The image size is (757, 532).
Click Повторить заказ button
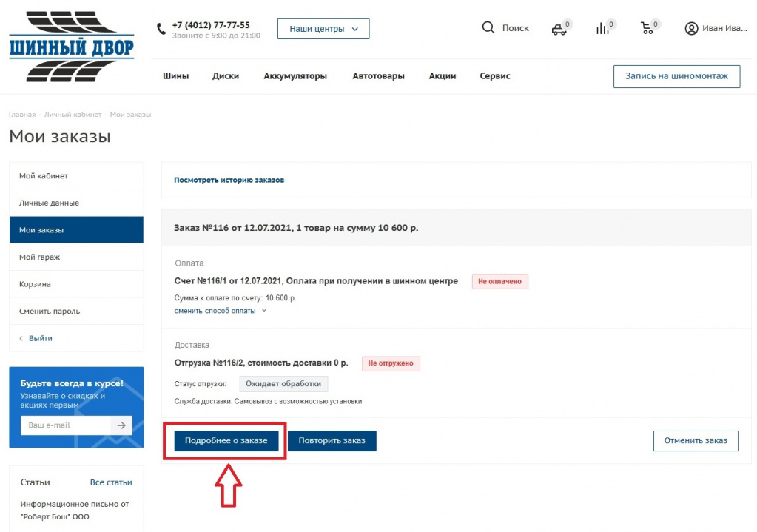(x=332, y=440)
